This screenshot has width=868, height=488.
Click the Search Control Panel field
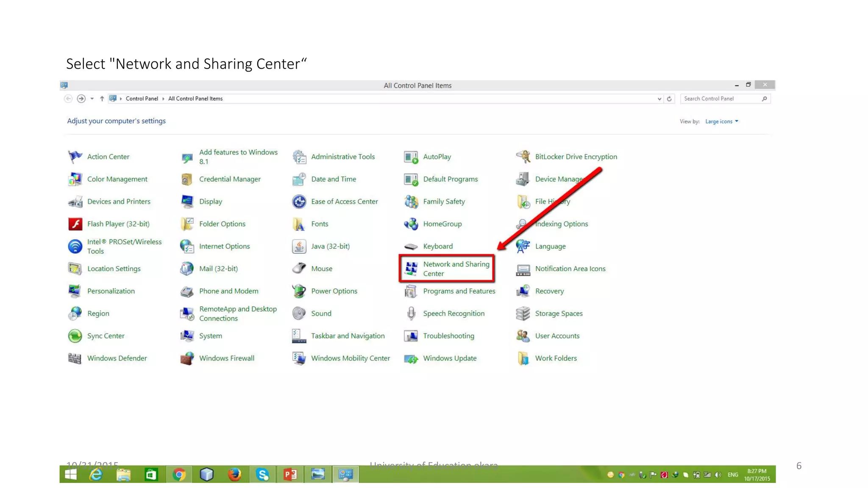tap(725, 99)
